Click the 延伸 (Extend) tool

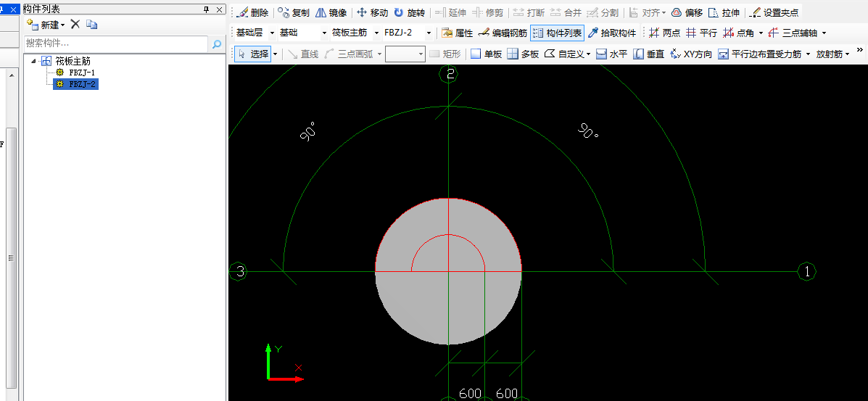[x=450, y=12]
